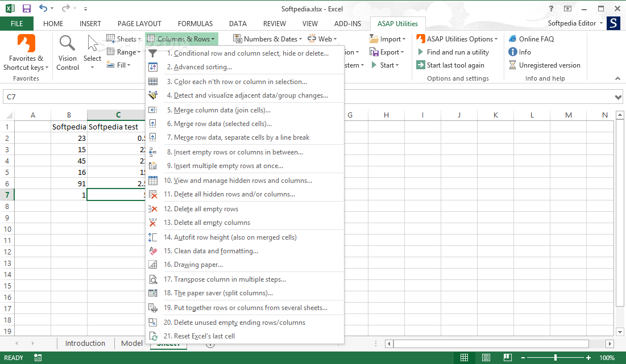Screen dimensions: 626x364
Task: Switch to Page Layout view in status bar
Action: click(486, 358)
